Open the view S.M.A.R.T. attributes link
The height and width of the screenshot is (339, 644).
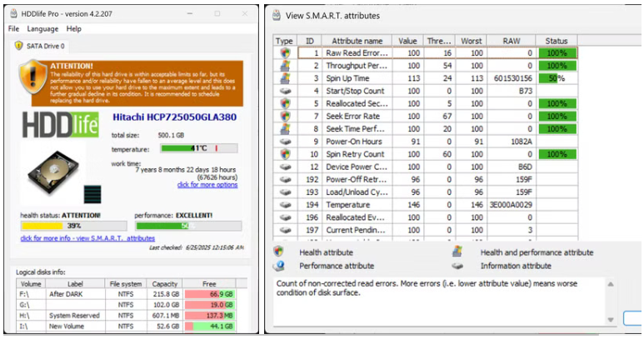(x=76, y=239)
